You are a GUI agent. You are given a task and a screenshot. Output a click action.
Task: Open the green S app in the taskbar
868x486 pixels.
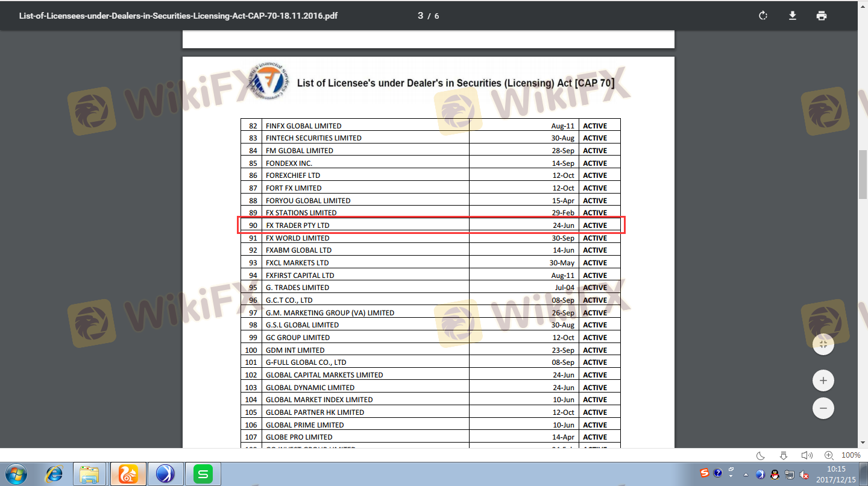click(x=203, y=474)
